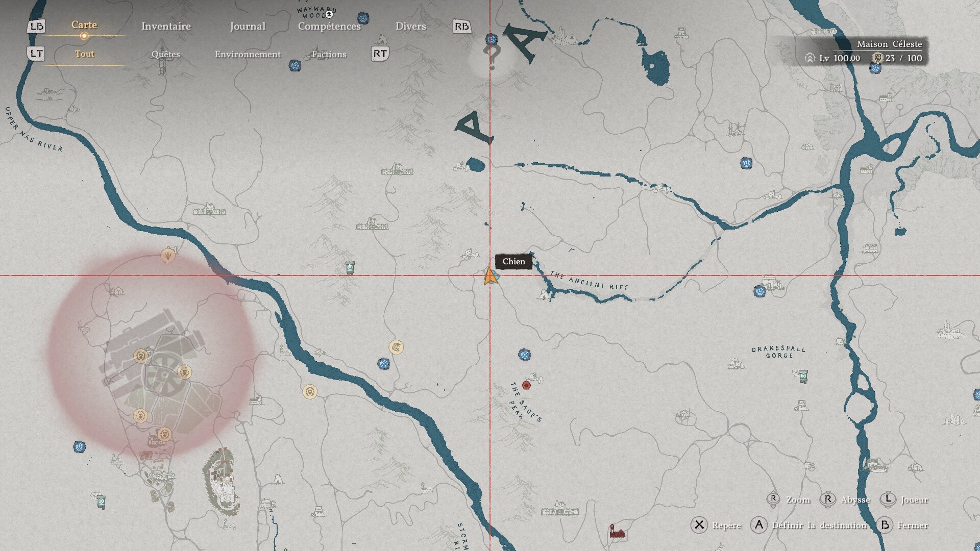Filter map by Environnement

coord(248,54)
